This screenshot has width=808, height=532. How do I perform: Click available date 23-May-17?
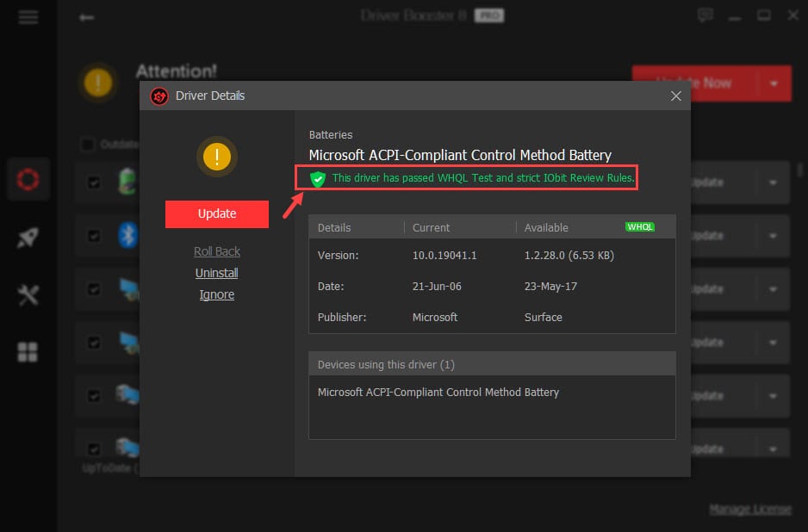(x=550, y=287)
